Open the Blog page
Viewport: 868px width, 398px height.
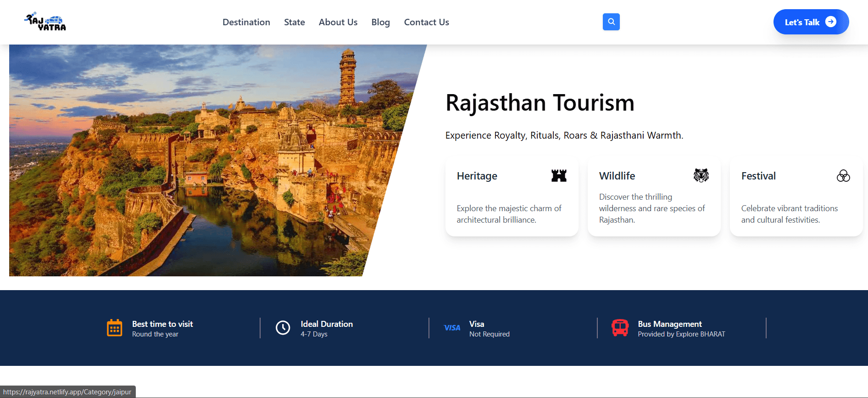[x=380, y=22]
